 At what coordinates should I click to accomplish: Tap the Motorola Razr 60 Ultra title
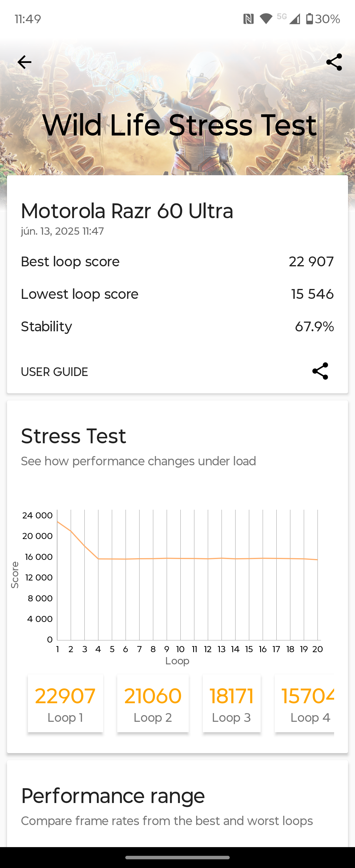tap(127, 211)
